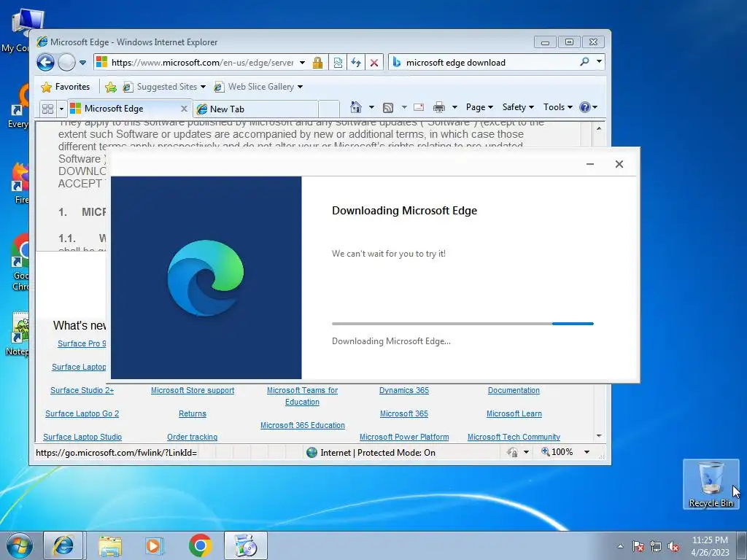Open the Microsoft 365 Education link
747x560 pixels.
(303, 425)
